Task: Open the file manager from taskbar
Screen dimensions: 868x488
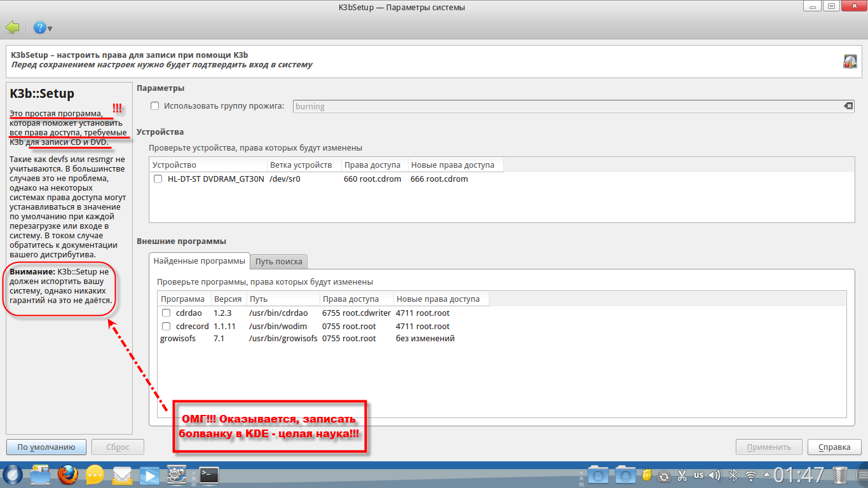Action: pos(40,475)
